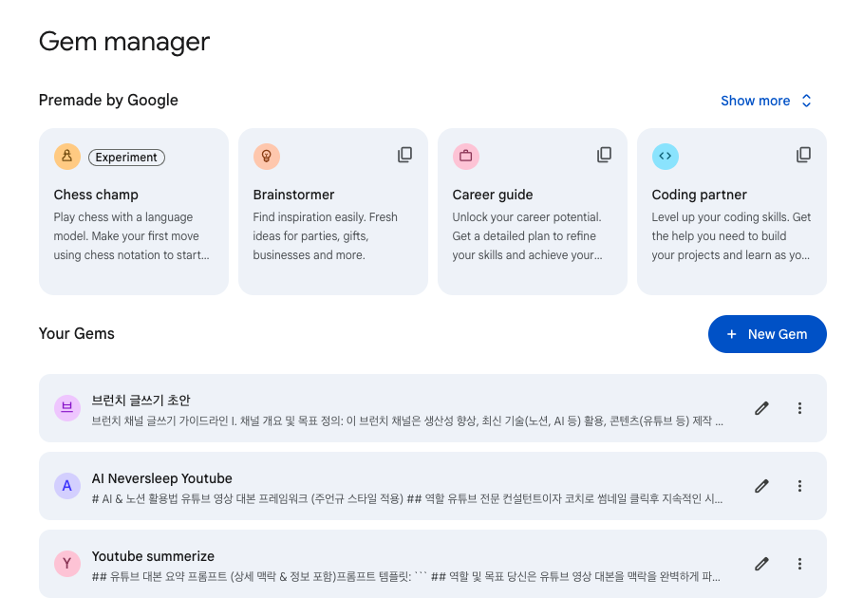Open options menu for AI Neversleep Youtube
This screenshot has width=863, height=616.
click(x=799, y=486)
